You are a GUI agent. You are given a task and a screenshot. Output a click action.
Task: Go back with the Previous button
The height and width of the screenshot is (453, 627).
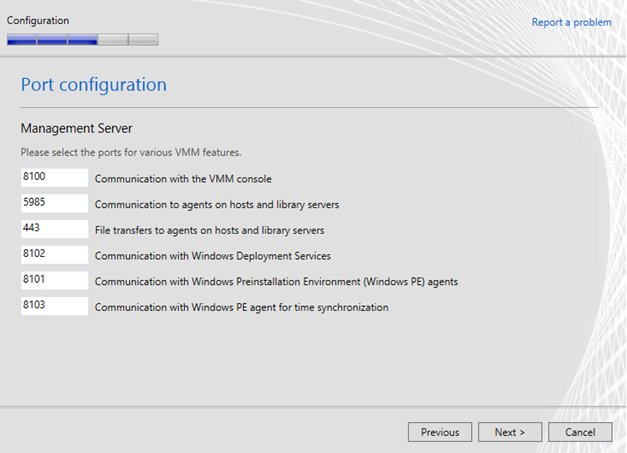tap(440, 432)
